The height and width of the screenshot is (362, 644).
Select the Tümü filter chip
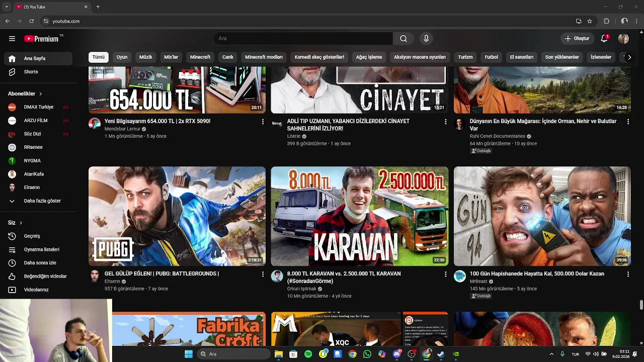point(99,57)
